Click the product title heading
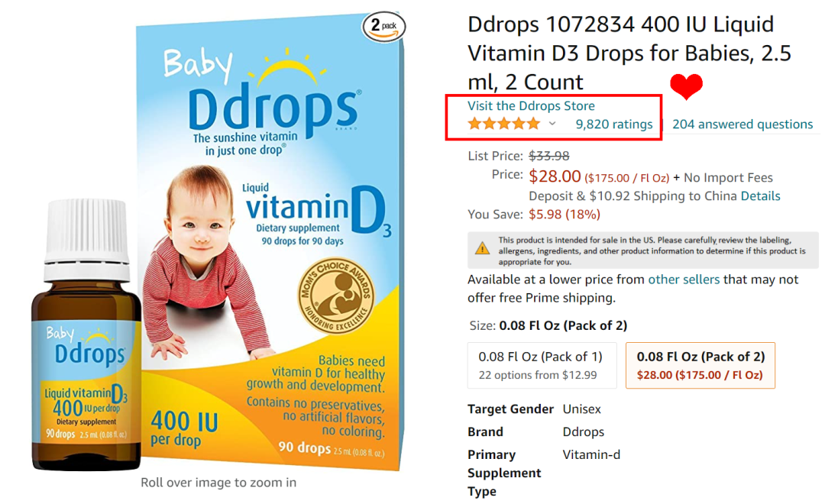The height and width of the screenshot is (504, 825). pyautogui.click(x=629, y=53)
